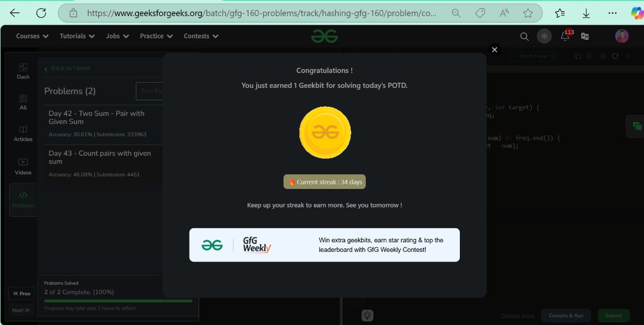The image size is (644, 325).
Task: Click the editor fullscreen icon
Action: (x=628, y=56)
